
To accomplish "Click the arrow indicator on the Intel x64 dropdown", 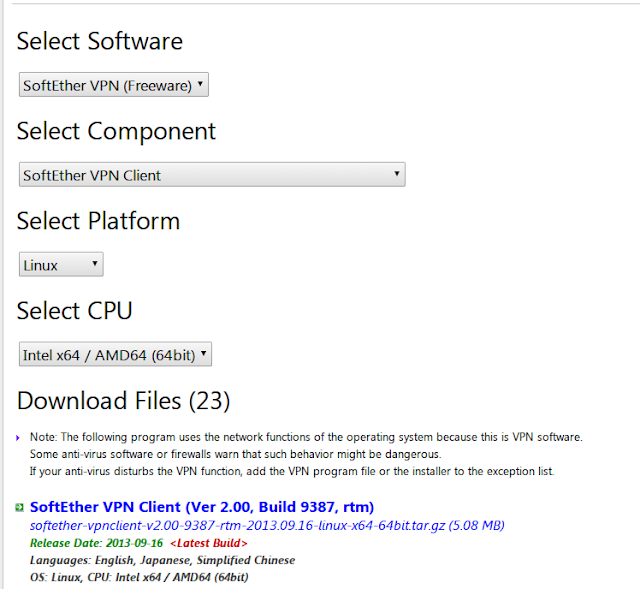I will 203,353.
